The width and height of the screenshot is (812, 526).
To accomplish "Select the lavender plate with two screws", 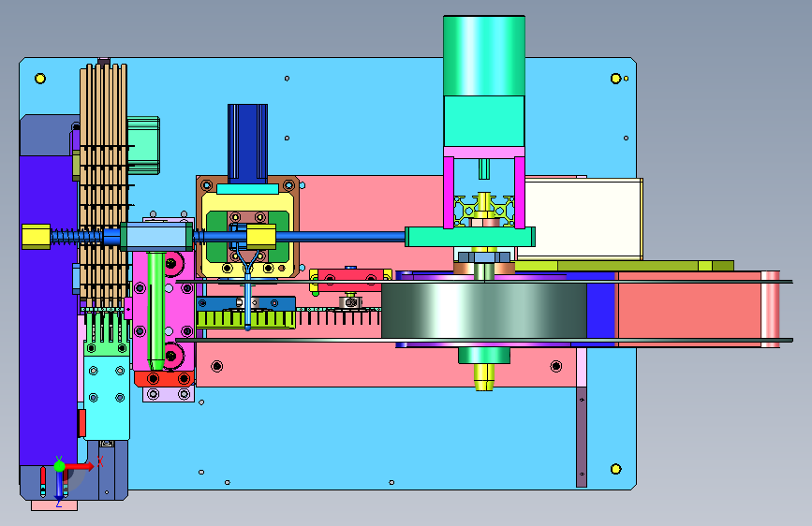I will coord(169,394).
